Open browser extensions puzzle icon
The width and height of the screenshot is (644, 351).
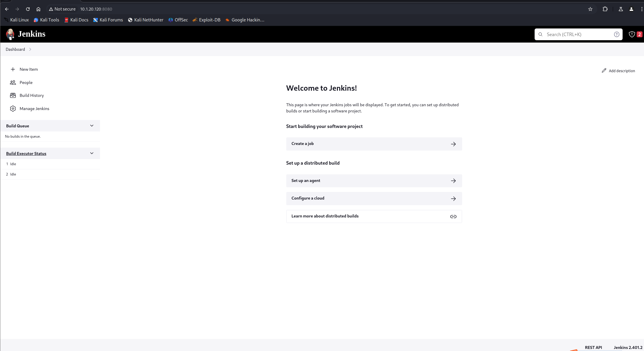click(605, 9)
